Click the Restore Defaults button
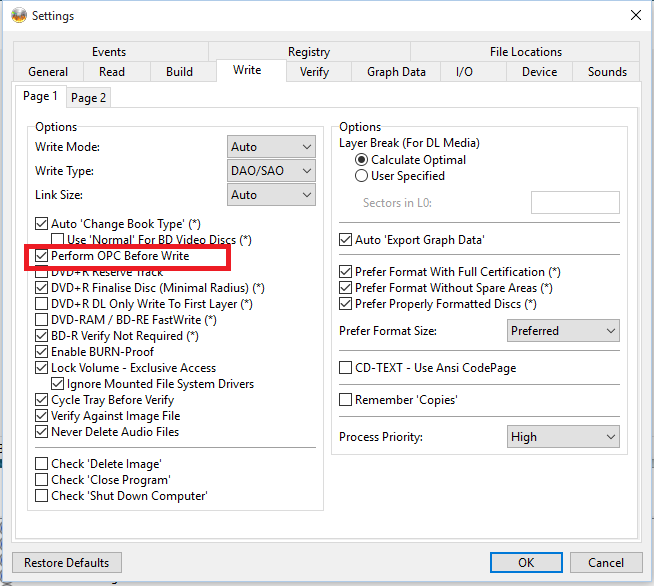 (67, 563)
